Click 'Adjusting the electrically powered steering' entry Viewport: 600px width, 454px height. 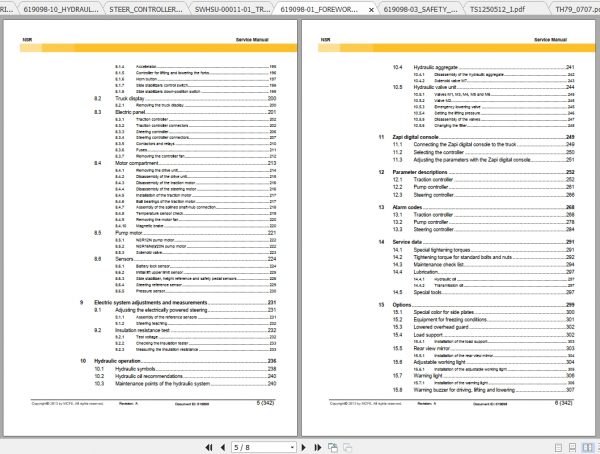point(161,310)
